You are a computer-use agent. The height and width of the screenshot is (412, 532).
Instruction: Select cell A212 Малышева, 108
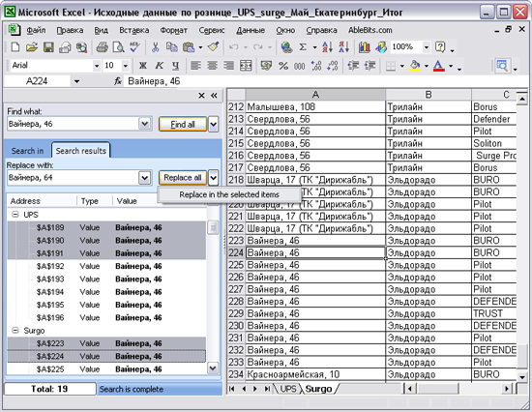tap(315, 107)
